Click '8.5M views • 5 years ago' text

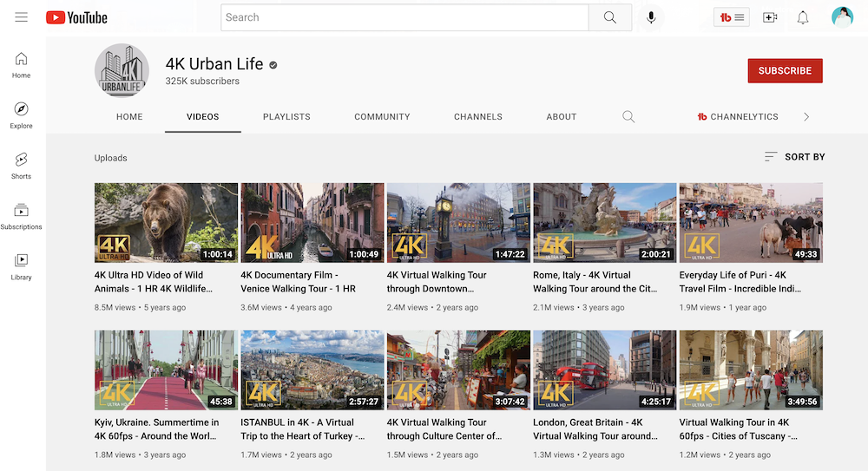[140, 307]
